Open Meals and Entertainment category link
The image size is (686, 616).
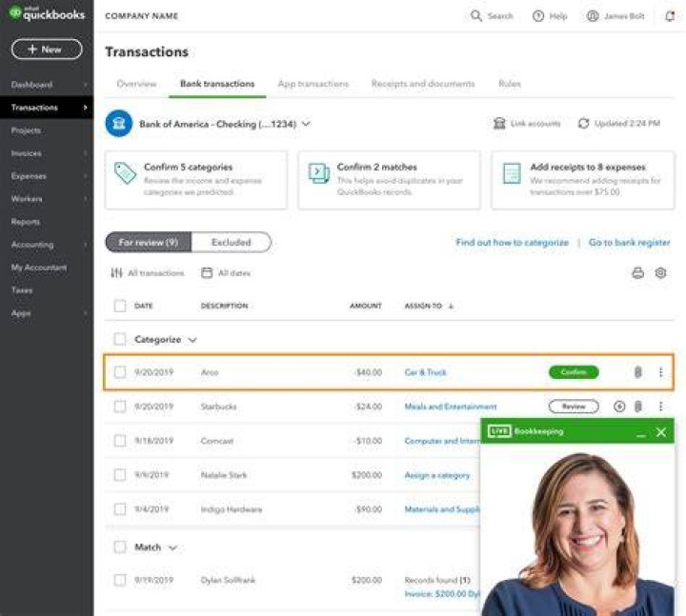click(451, 407)
